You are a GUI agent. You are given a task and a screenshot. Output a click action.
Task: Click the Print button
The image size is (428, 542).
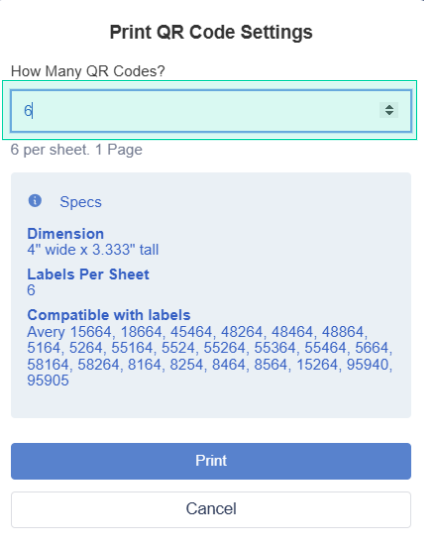click(x=211, y=461)
